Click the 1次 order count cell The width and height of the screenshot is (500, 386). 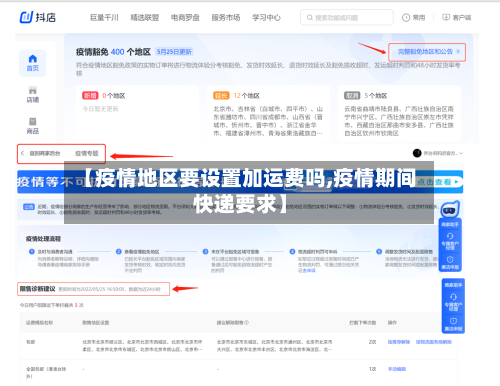coord(372,369)
